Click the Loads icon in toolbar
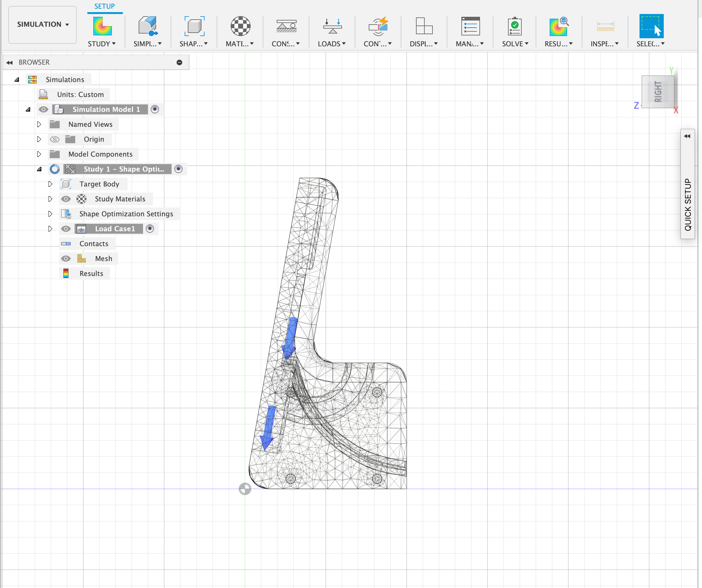Image resolution: width=702 pixels, height=588 pixels. coord(332,26)
